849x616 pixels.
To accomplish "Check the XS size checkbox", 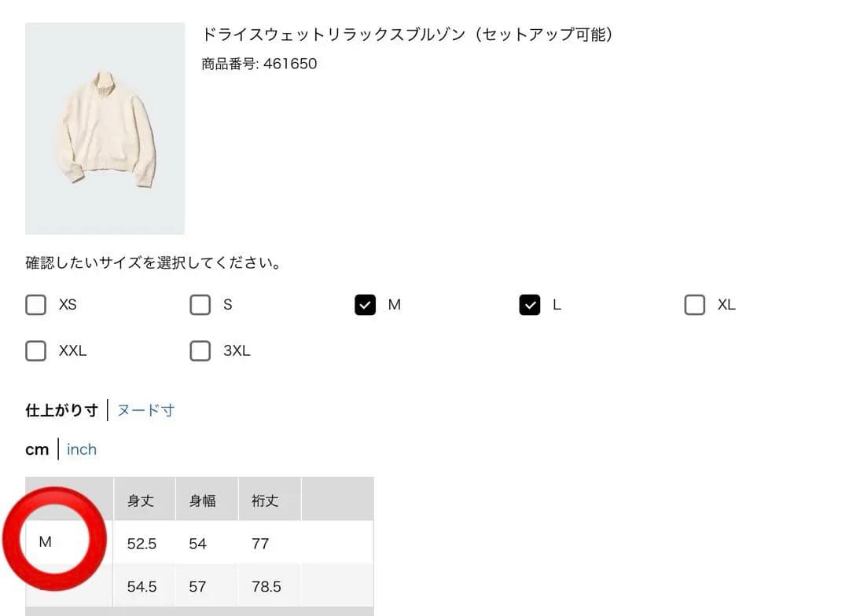I will [x=35, y=305].
